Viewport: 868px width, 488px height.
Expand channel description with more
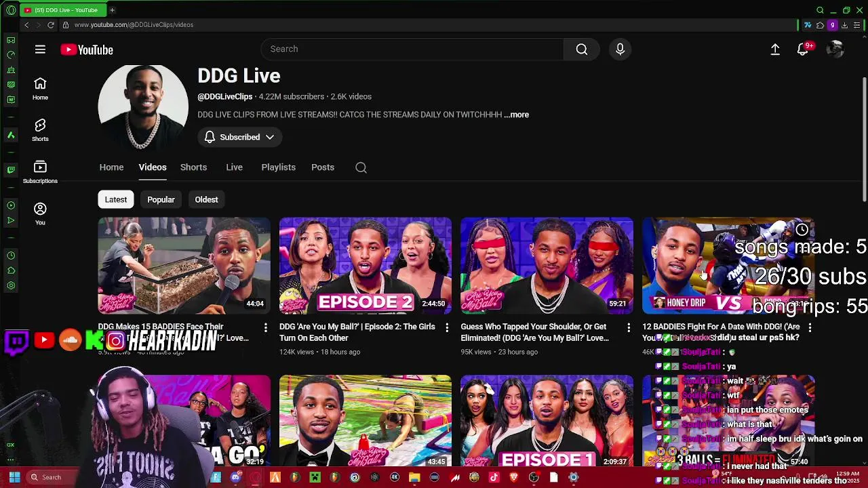[x=516, y=115]
